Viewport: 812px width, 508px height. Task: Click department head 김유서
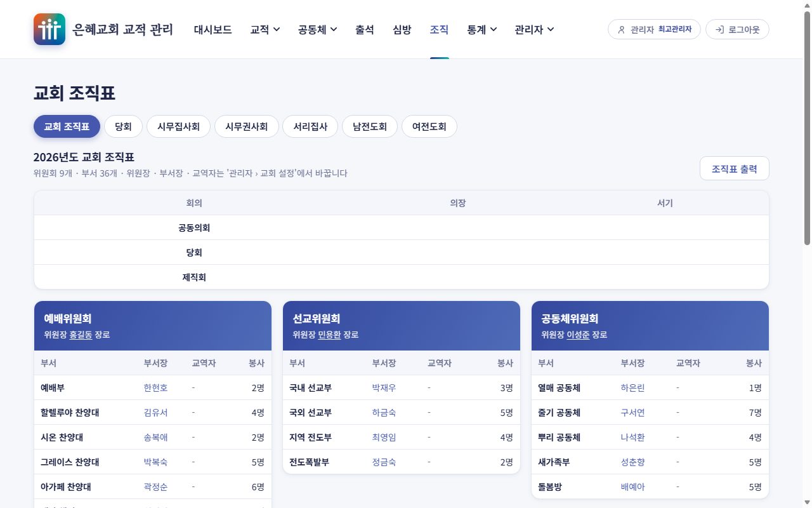pyautogui.click(x=155, y=413)
